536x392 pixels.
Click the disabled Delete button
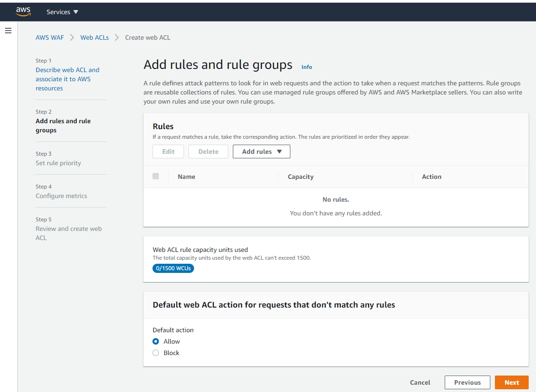click(x=208, y=152)
